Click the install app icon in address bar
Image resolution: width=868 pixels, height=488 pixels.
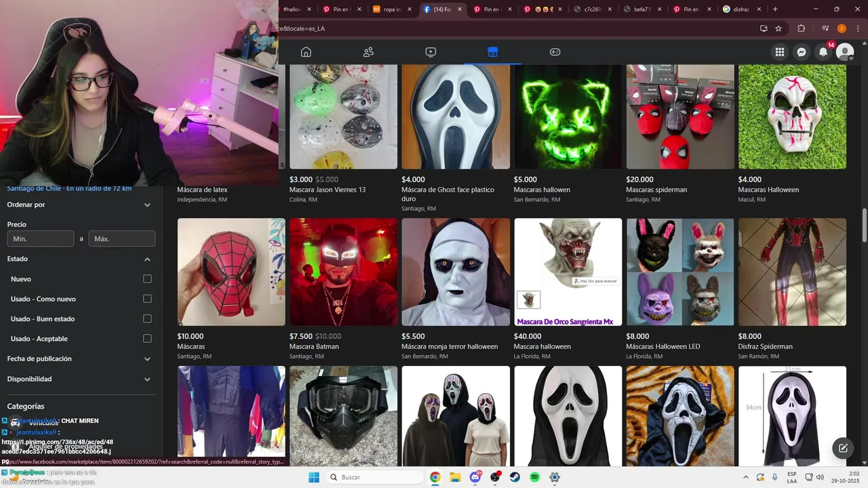[x=764, y=28]
